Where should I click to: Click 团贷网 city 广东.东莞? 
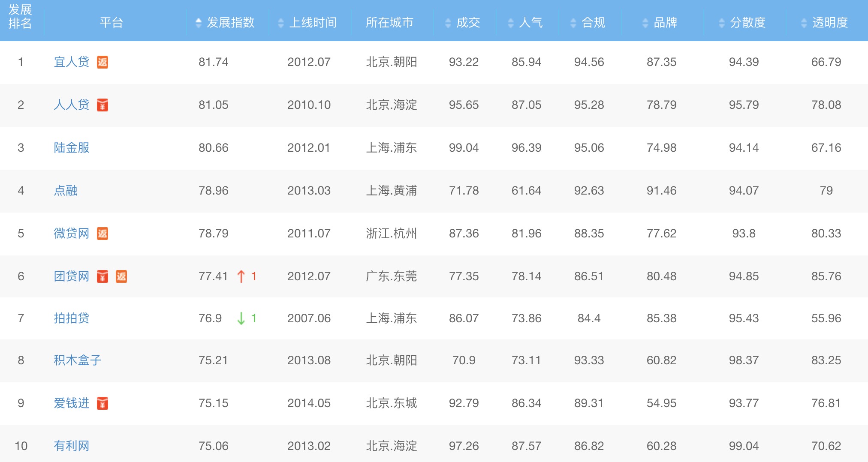coord(392,276)
